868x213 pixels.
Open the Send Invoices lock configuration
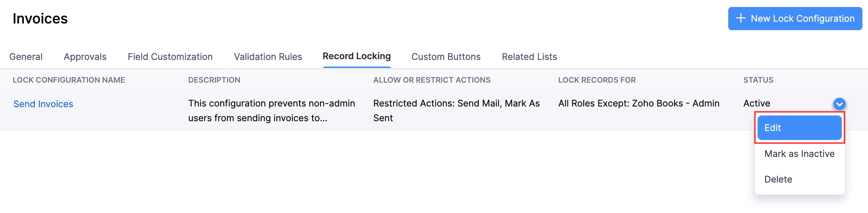[43, 104]
